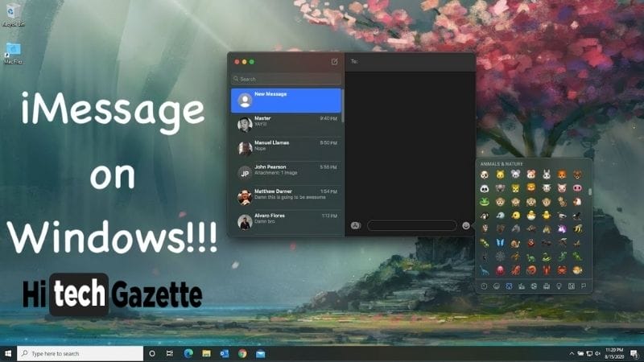Click the To: recipient field
644x362 pixels.
(x=411, y=62)
